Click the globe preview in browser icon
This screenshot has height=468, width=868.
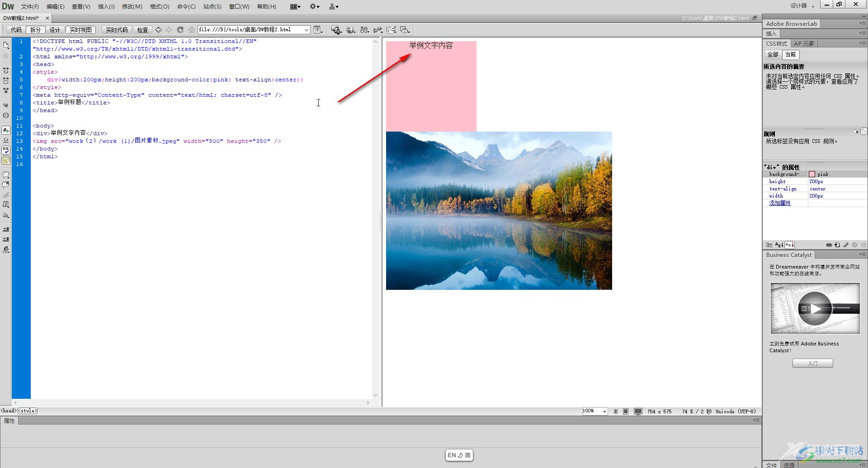(351, 30)
